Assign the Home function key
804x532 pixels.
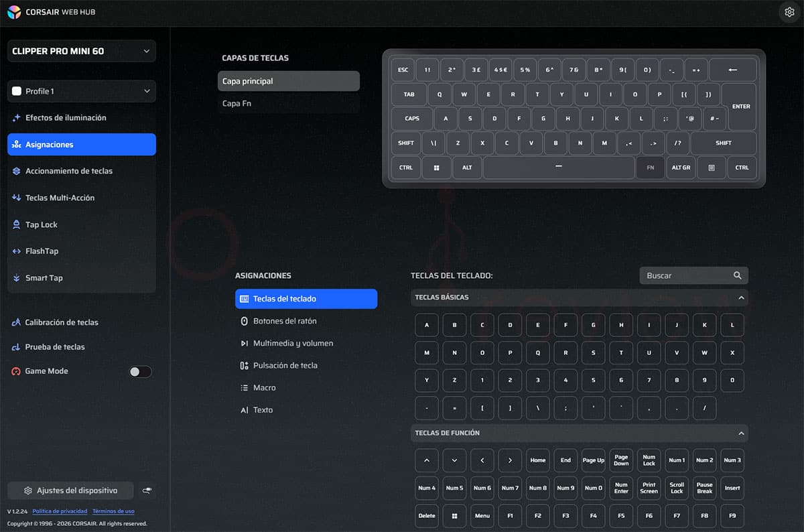[x=538, y=460]
